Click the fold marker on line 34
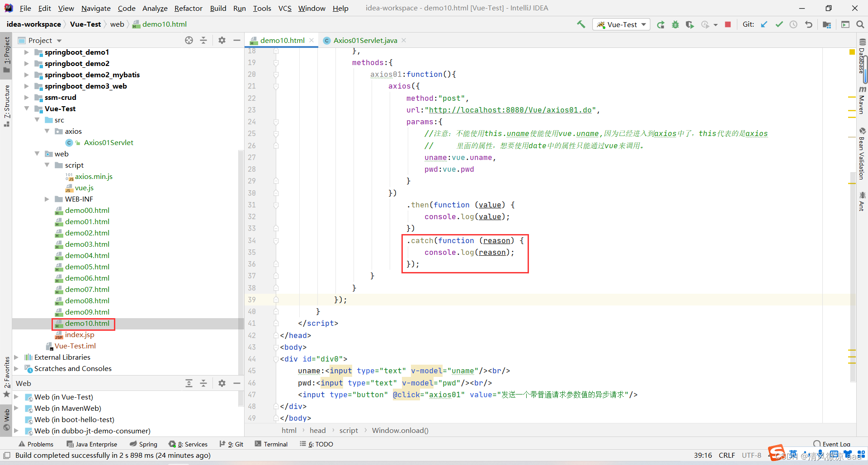 (276, 240)
